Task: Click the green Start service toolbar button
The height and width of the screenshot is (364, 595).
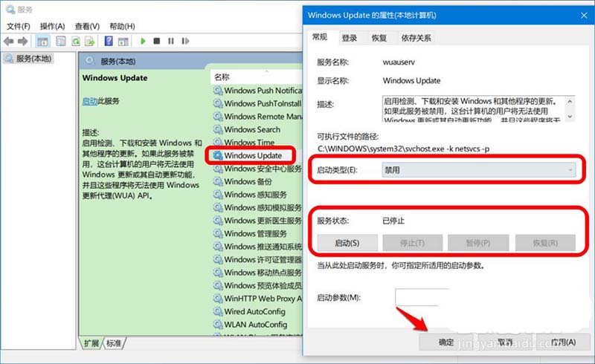Action: pyautogui.click(x=143, y=41)
